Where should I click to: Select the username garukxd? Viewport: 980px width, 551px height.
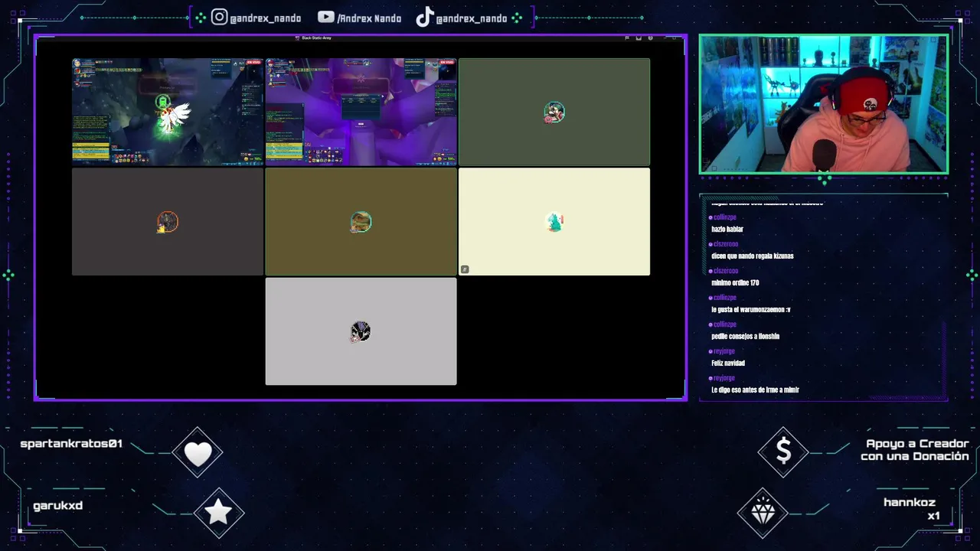pyautogui.click(x=57, y=506)
